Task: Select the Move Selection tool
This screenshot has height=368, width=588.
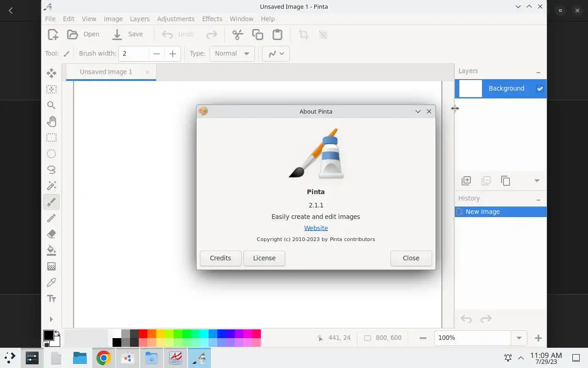Action: [51, 89]
